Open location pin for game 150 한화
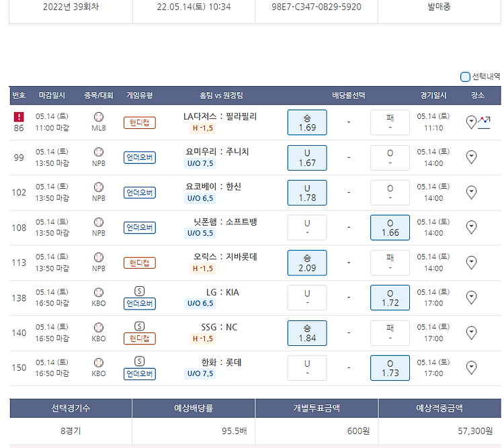Image resolution: width=504 pixels, height=448 pixels. click(471, 367)
